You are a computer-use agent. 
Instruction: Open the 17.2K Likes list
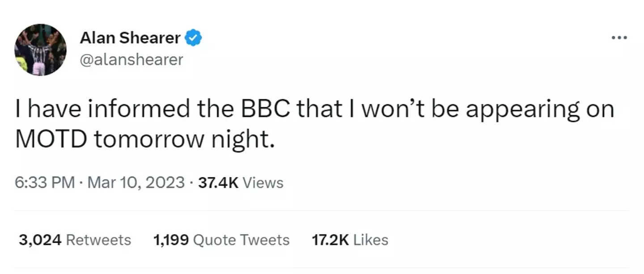pos(349,240)
